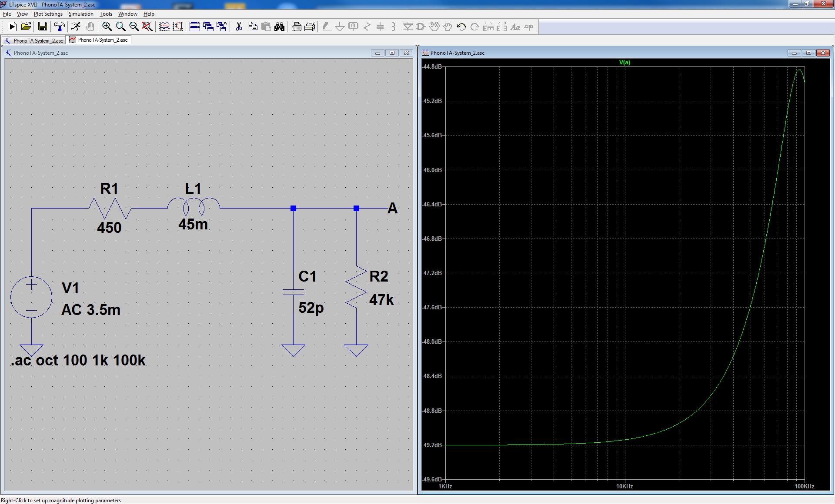Click the Print icon
The image size is (835, 504).
click(x=296, y=27)
